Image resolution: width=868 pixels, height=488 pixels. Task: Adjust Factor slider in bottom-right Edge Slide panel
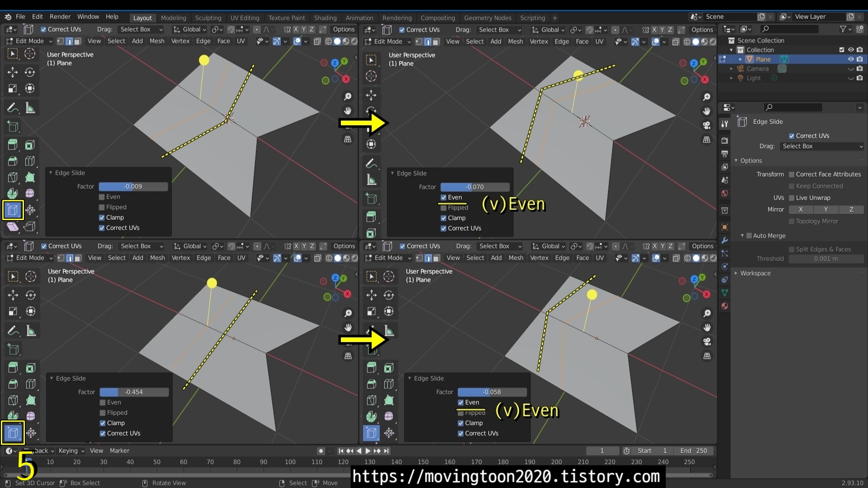pos(492,392)
